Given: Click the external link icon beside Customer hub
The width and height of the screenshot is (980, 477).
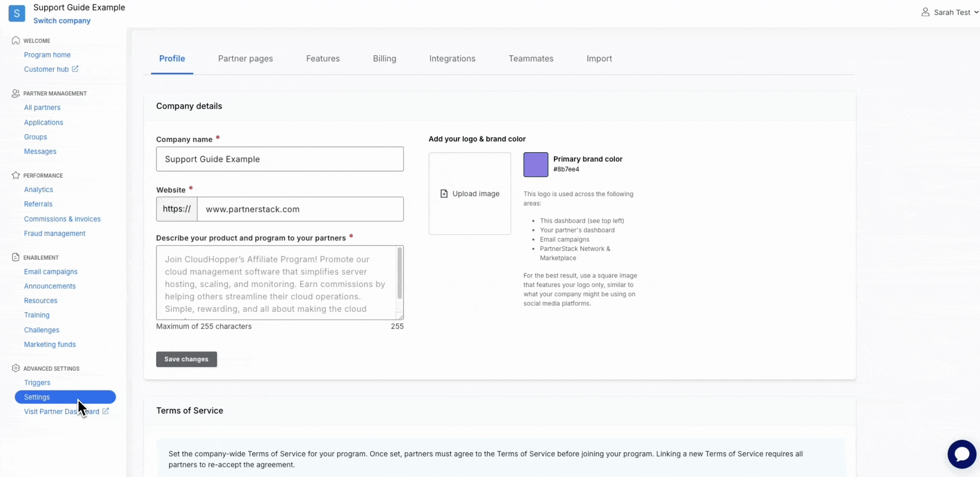Looking at the screenshot, I should 75,69.
